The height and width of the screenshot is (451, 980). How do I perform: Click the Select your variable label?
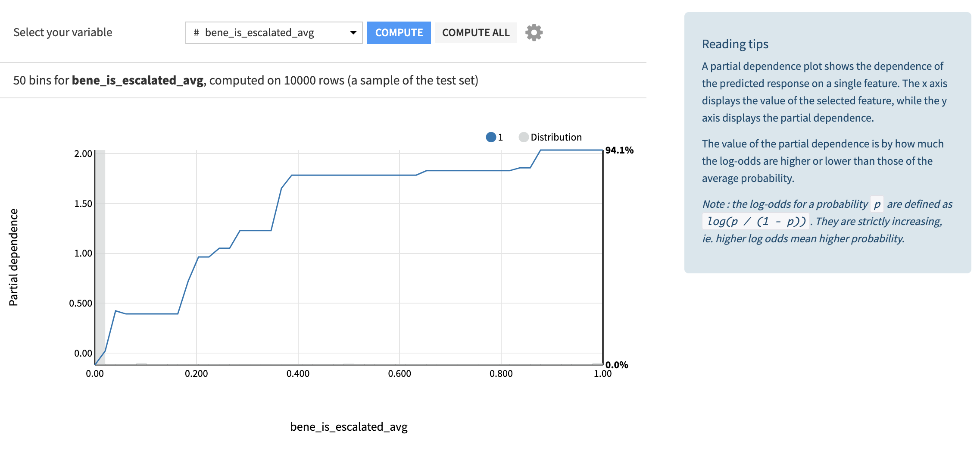point(63,32)
